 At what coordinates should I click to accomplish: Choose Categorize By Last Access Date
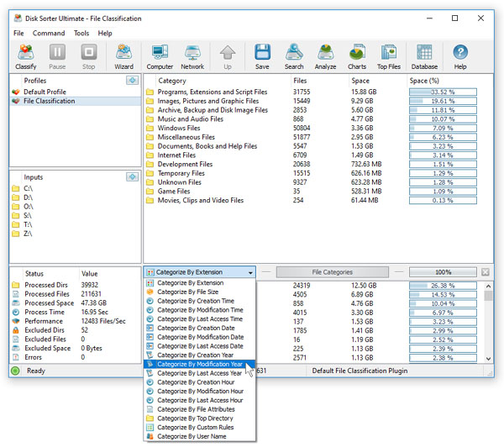(x=200, y=346)
